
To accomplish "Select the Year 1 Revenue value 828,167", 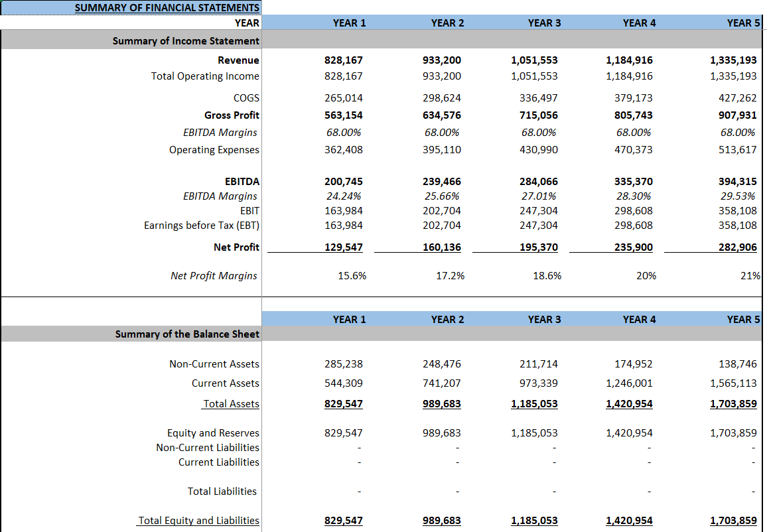I will click(342, 60).
